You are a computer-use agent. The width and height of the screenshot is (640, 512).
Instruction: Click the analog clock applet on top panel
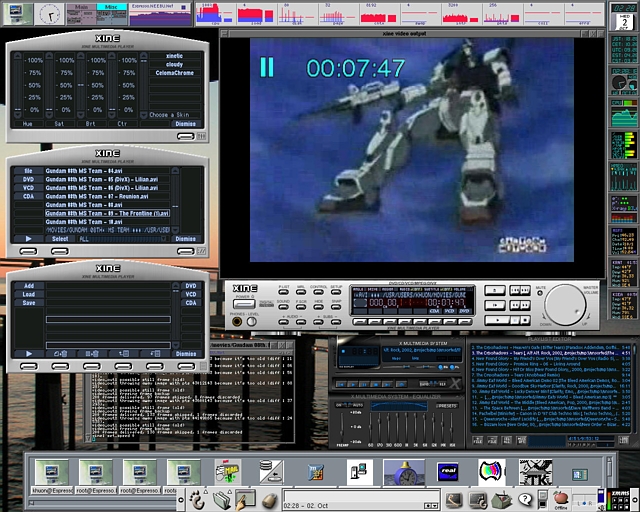(x=50, y=14)
